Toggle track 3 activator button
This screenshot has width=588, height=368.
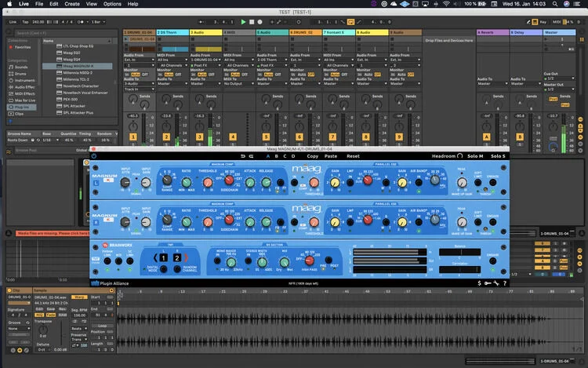tap(199, 137)
